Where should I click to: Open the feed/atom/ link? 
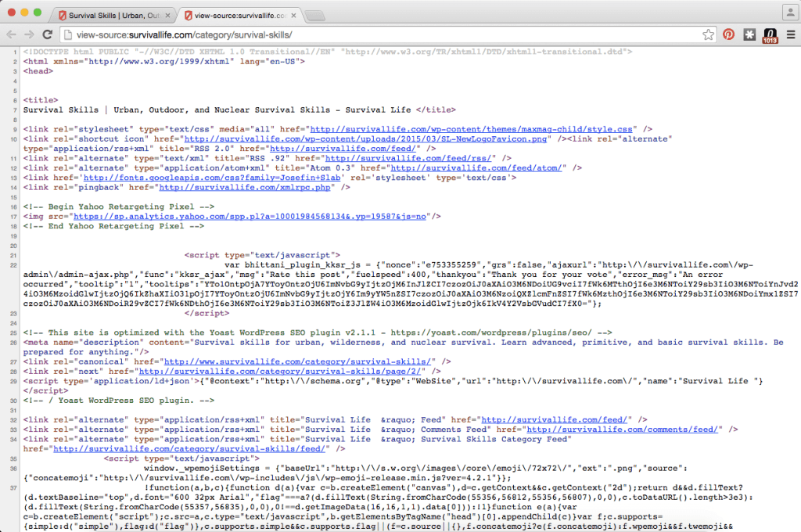(x=476, y=168)
